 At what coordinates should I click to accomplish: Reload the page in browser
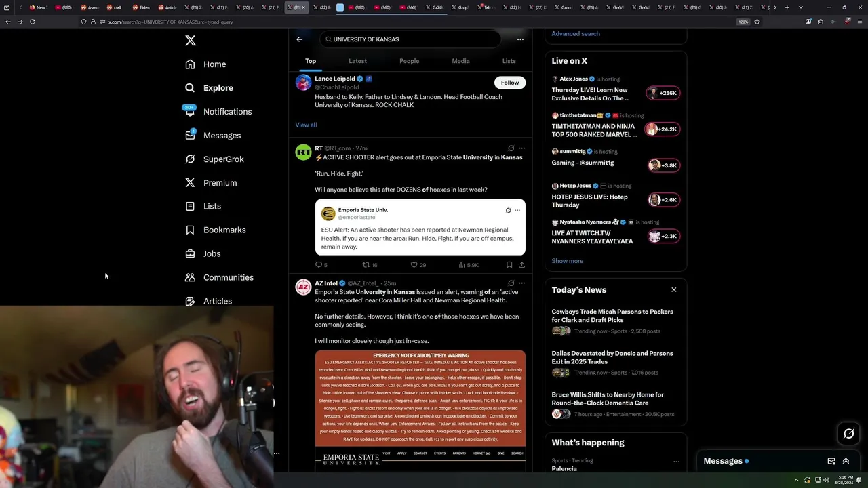click(32, 22)
